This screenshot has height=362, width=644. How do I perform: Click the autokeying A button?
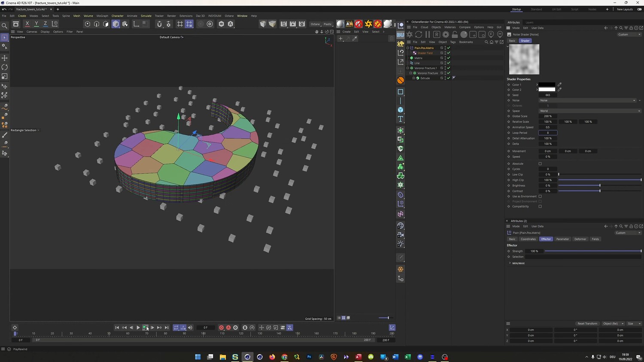[228, 328]
